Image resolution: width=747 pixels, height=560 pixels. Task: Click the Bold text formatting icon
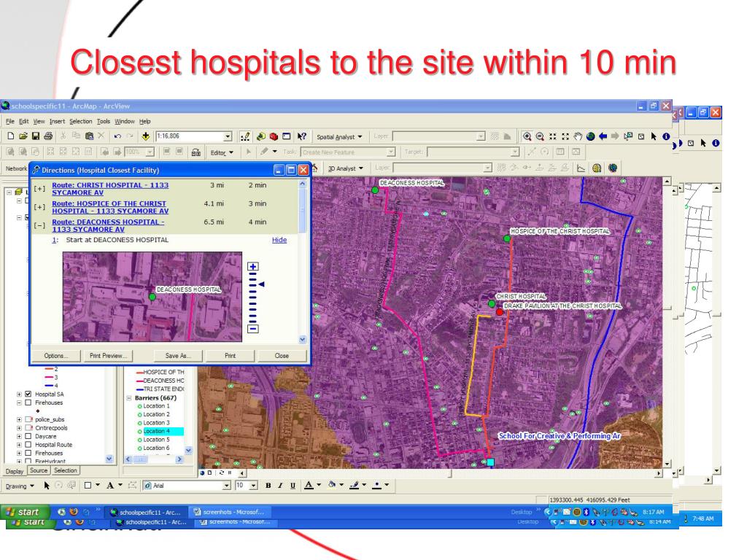click(268, 485)
